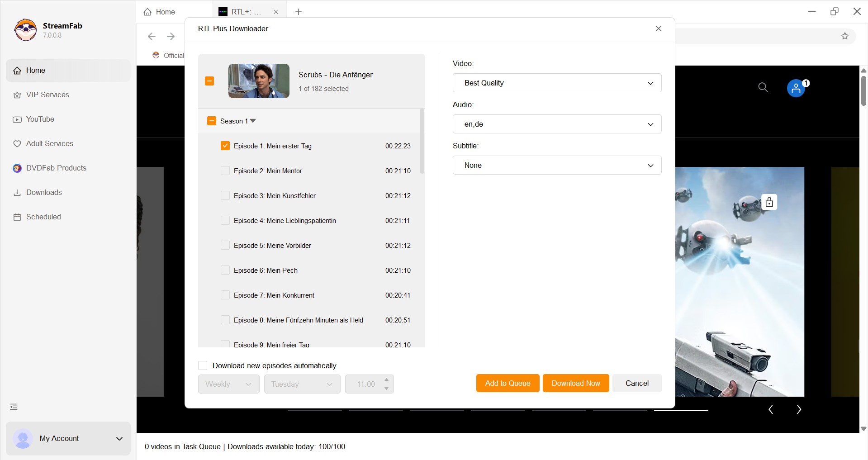Open the Scheduled tasks section
Viewport: 868px width, 460px height.
tap(43, 217)
